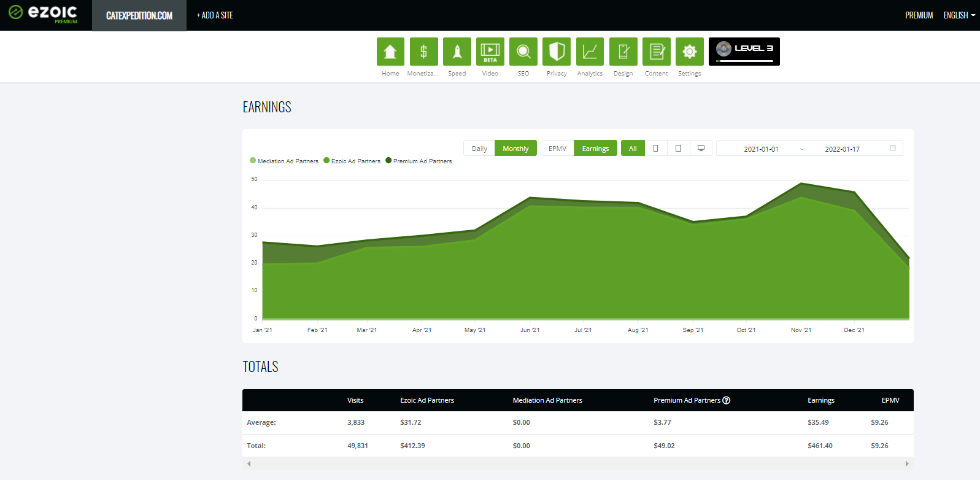This screenshot has height=480, width=980.
Task: Edit the start date 2021-01-01
Action: (x=761, y=149)
